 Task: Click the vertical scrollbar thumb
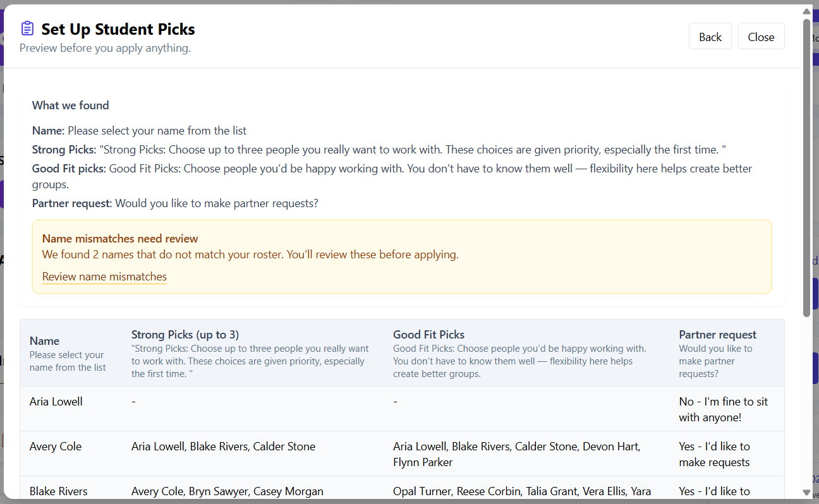point(806,164)
